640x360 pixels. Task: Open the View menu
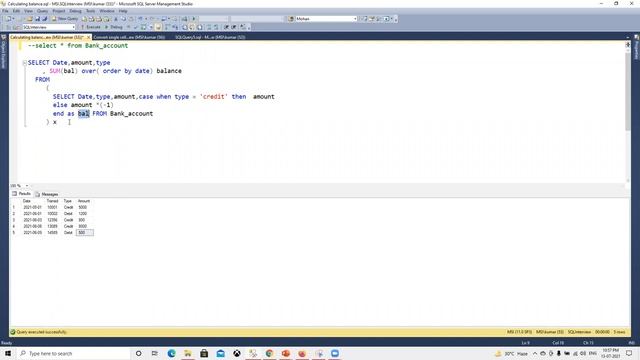[28, 11]
